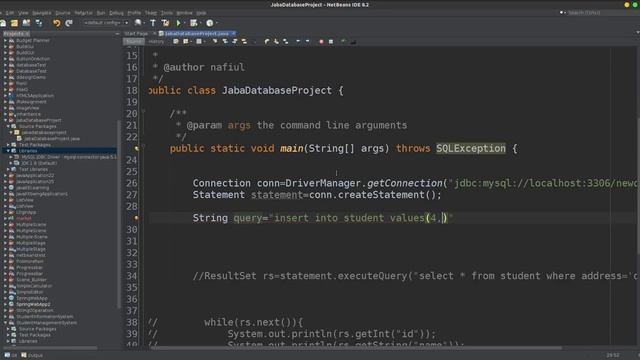Viewport: 640px width, 360px height.
Task: Redo using the toolbar arrow icon
Action: pyautogui.click(x=69, y=23)
